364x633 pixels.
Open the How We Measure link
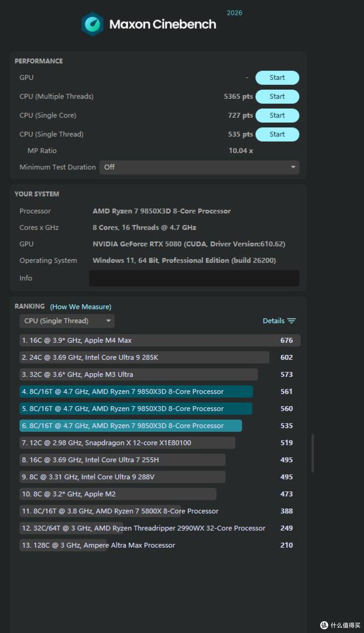pos(81,307)
